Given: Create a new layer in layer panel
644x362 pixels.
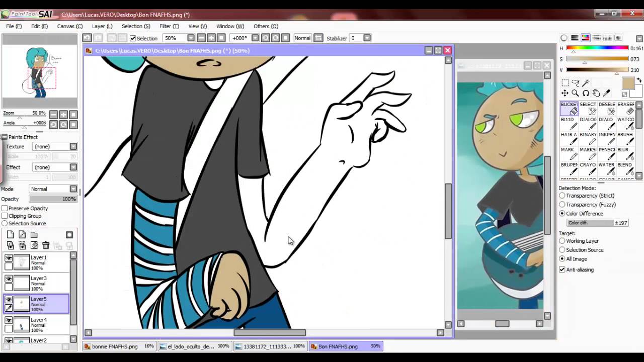Looking at the screenshot, I should (10, 235).
